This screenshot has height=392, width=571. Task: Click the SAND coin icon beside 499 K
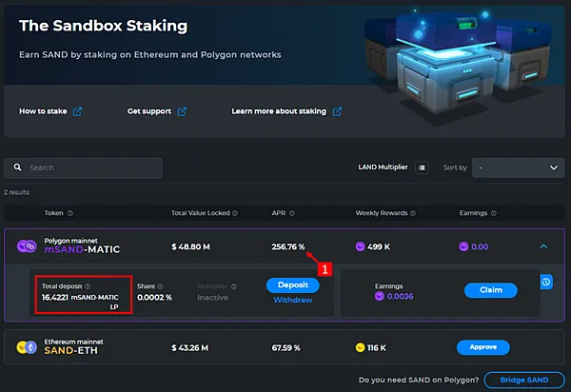click(x=360, y=246)
